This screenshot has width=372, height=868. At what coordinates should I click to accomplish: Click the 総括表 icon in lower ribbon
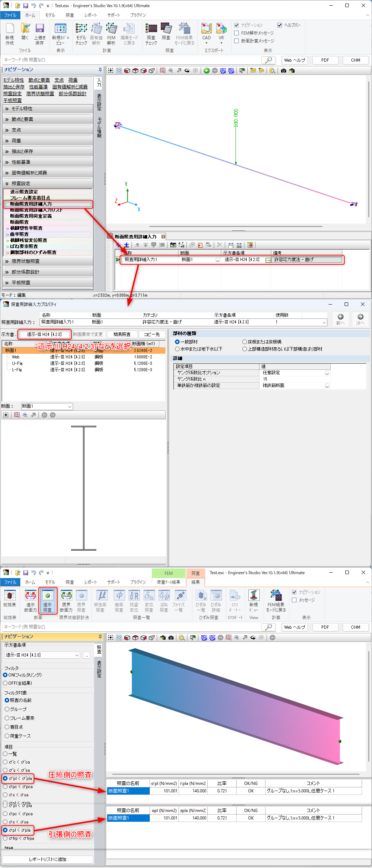click(x=10, y=599)
